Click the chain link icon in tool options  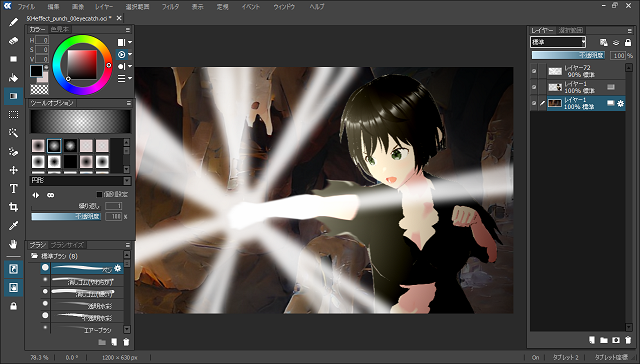pos(50,195)
